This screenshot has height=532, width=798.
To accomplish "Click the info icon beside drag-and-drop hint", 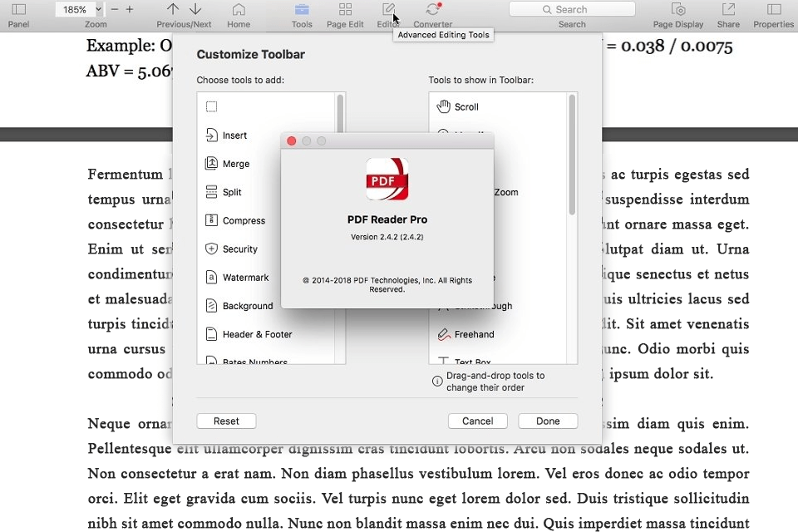I will (437, 382).
